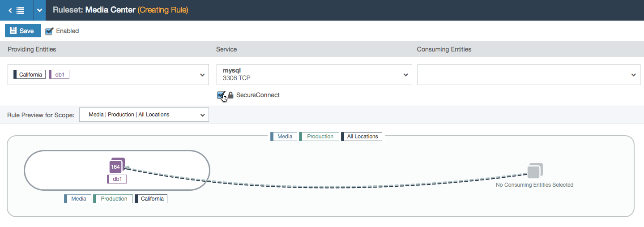Select the purple 164 workloads icon
644x227 pixels.
pyautogui.click(x=116, y=166)
